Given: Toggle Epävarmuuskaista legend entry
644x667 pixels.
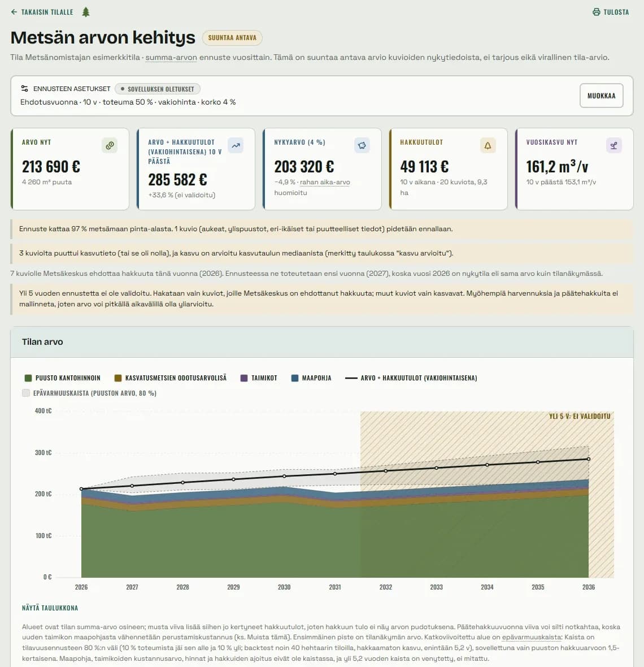Looking at the screenshot, I should [89, 393].
